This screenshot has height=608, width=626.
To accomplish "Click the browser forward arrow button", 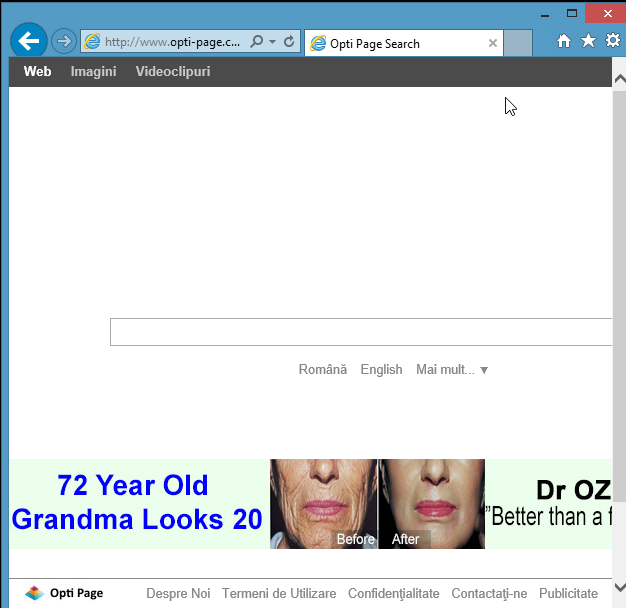I will [x=63, y=41].
